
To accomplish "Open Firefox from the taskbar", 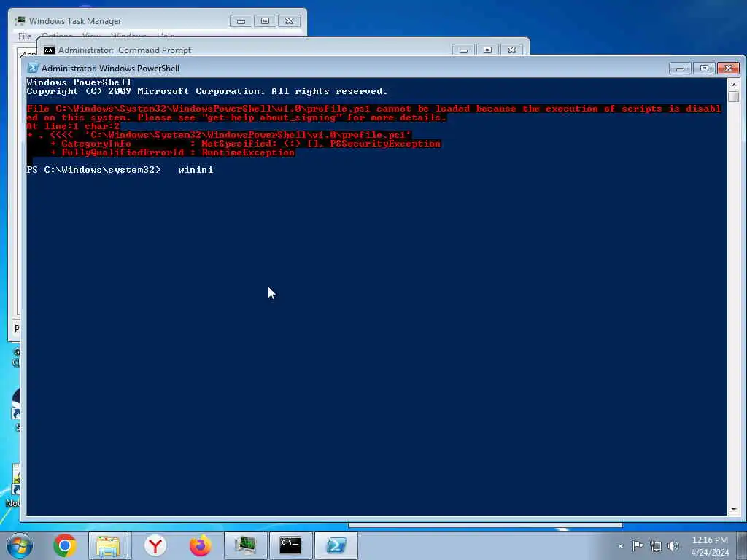I will point(200,545).
